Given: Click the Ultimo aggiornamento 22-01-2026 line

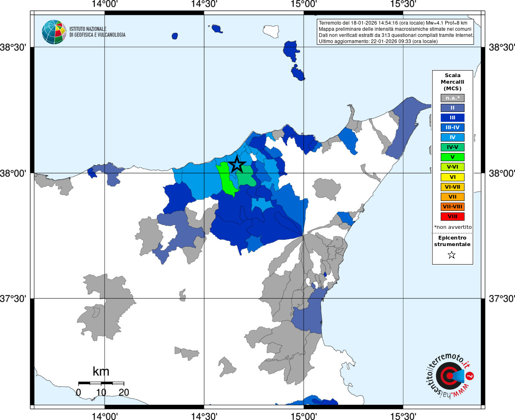Looking at the screenshot, I should point(378,41).
